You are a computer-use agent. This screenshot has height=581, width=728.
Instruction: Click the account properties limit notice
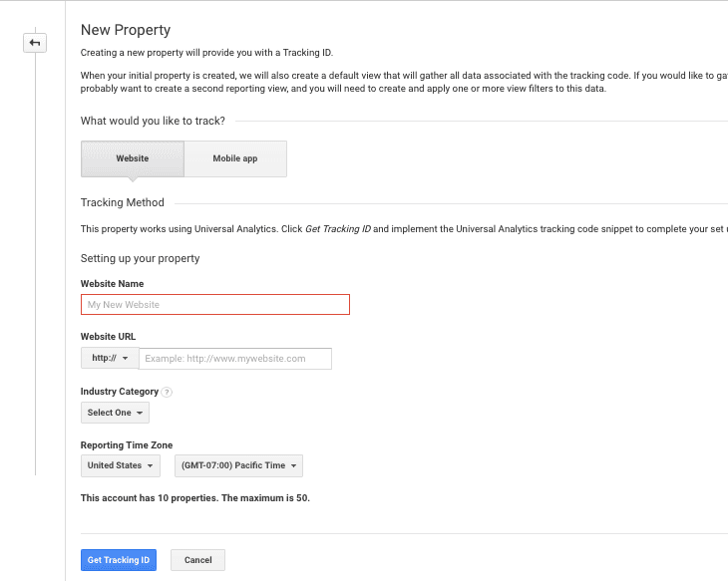pyautogui.click(x=194, y=497)
